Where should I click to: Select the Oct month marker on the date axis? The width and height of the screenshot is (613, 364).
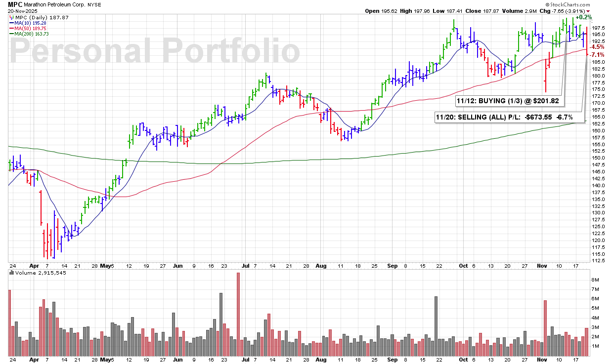click(463, 265)
